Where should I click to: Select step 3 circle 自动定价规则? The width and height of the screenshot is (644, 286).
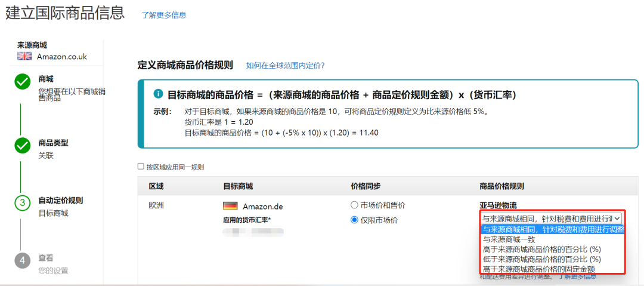click(x=22, y=202)
